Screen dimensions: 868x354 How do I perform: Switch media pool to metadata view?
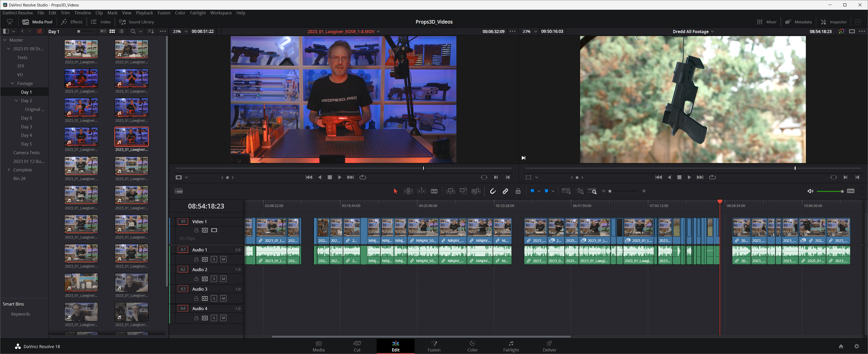point(103,31)
